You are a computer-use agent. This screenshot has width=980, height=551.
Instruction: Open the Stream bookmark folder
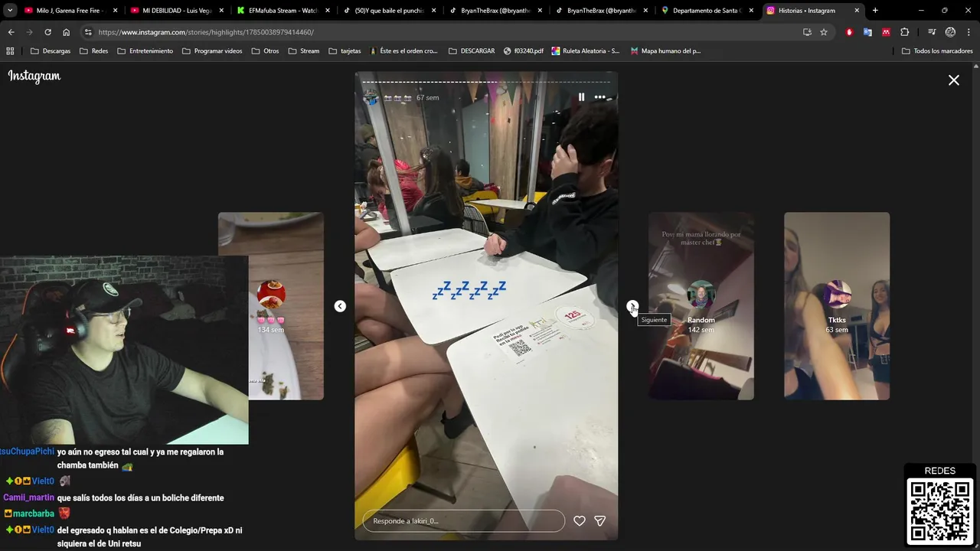click(303, 51)
